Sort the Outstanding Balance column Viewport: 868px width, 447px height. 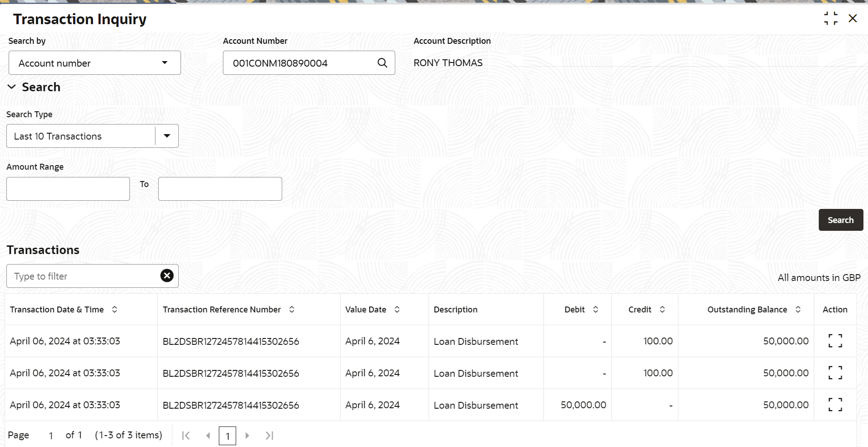pyautogui.click(x=798, y=309)
